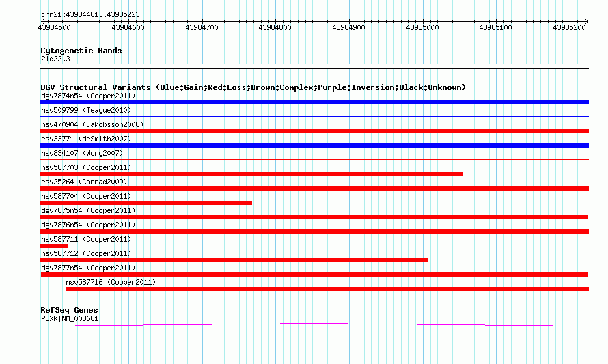The height and width of the screenshot is (364, 608).
Task: Click the red esv25264 loss bar
Action: pyautogui.click(x=314, y=188)
